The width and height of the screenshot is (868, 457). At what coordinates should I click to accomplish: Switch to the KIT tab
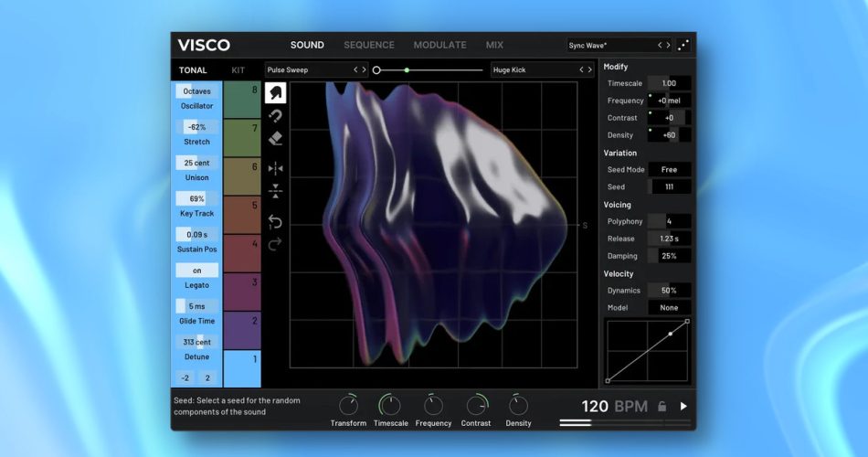point(238,70)
